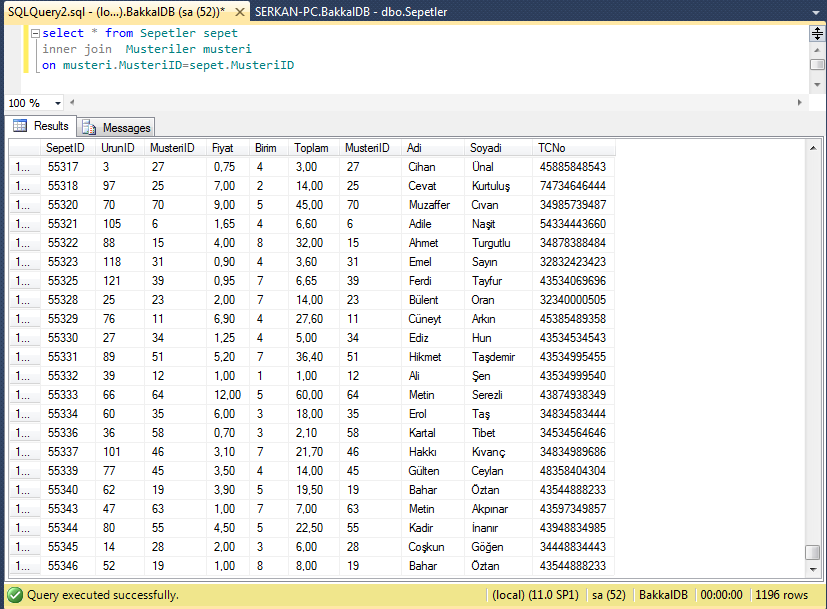
Task: Click the surname cell 'Arkın'
Action: point(498,319)
